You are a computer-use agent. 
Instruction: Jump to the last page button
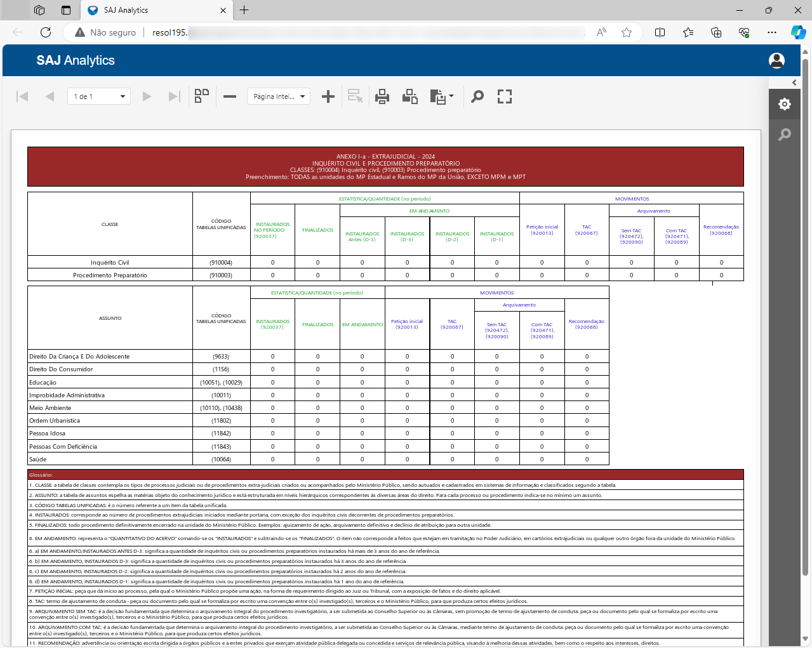click(x=174, y=96)
